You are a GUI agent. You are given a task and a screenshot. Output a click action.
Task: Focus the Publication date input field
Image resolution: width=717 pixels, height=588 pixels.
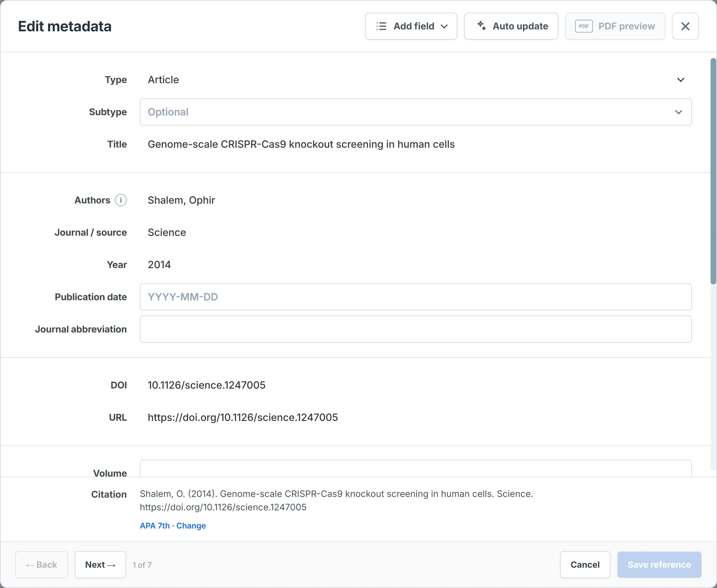click(416, 297)
